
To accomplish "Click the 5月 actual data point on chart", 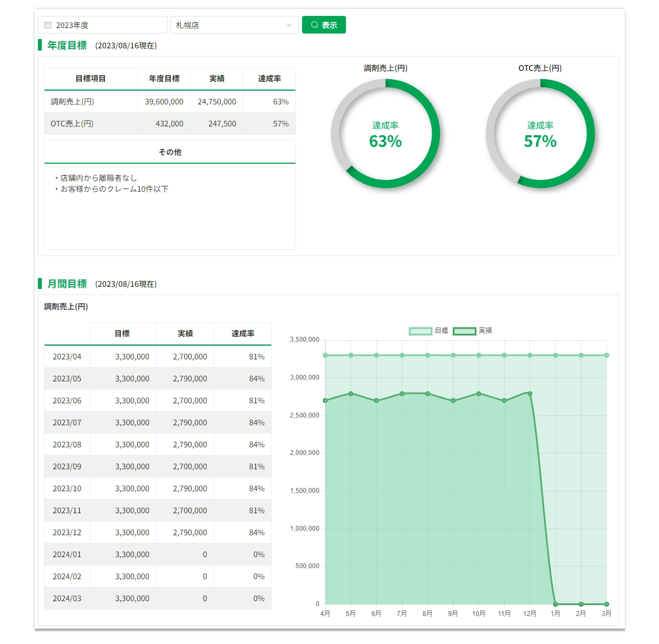I will 351,393.
